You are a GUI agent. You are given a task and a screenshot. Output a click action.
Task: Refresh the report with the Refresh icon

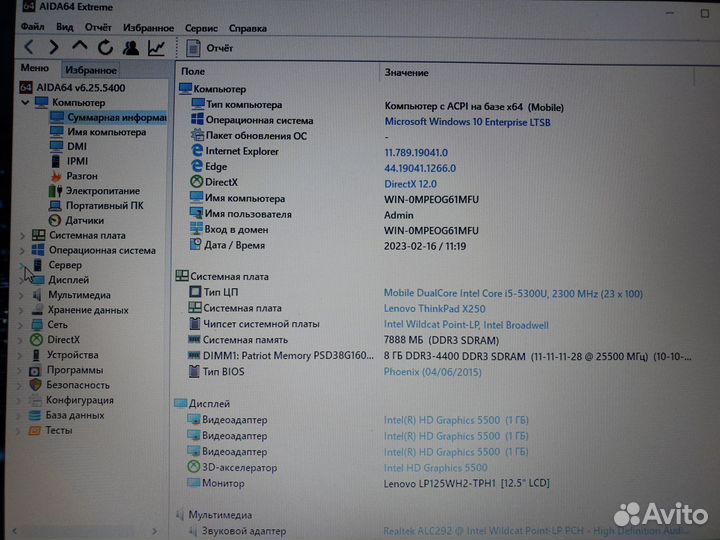[105, 47]
